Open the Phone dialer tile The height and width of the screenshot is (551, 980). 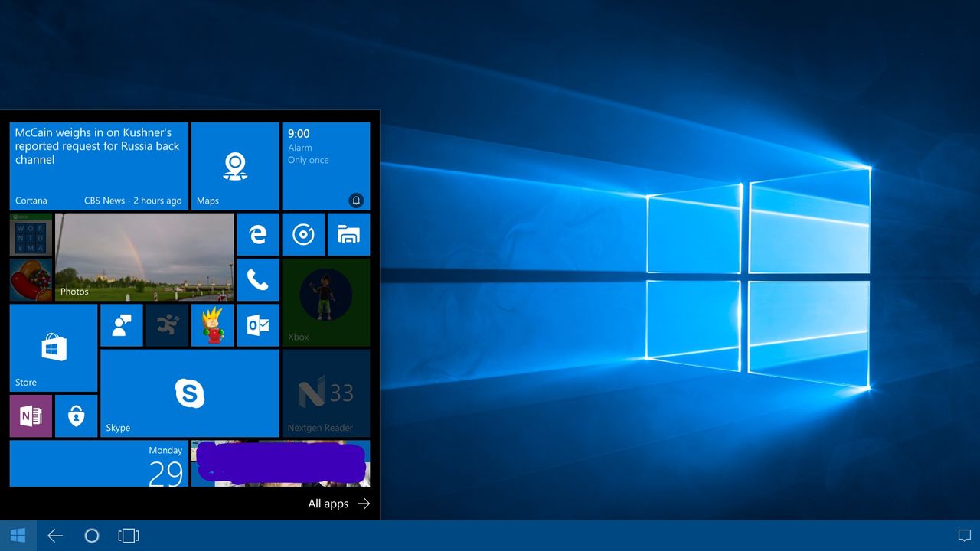258,280
